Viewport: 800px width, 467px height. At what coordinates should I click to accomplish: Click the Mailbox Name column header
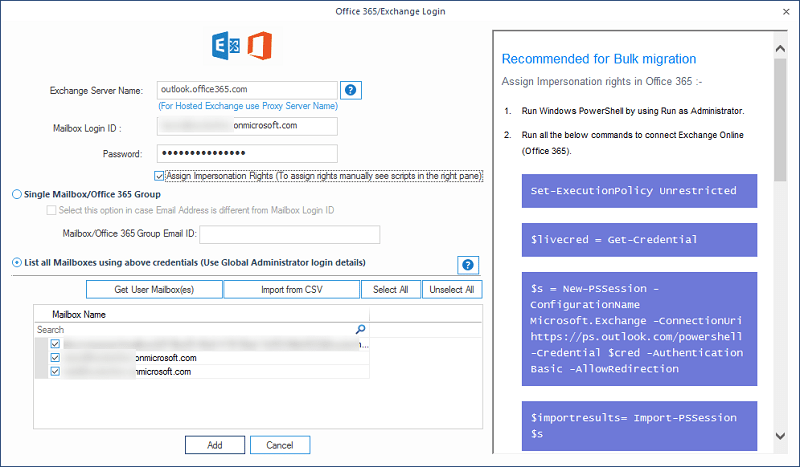tap(202, 314)
